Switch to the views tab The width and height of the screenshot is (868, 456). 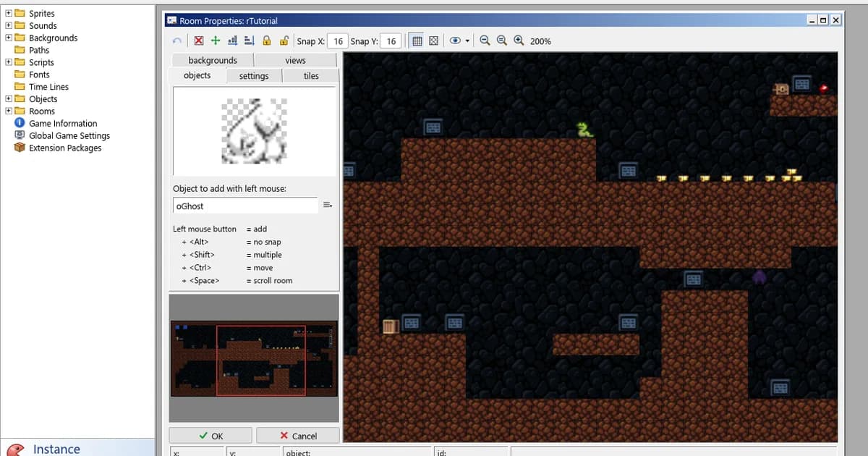pos(296,60)
